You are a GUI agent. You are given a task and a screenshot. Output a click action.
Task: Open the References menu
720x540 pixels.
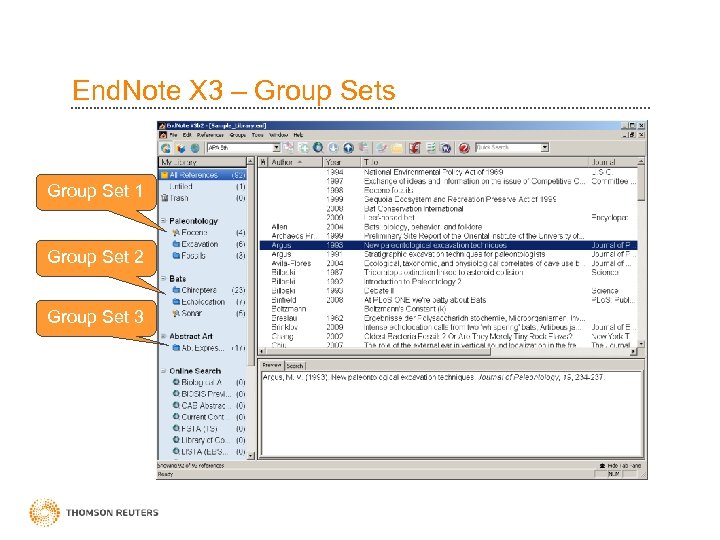click(x=210, y=135)
